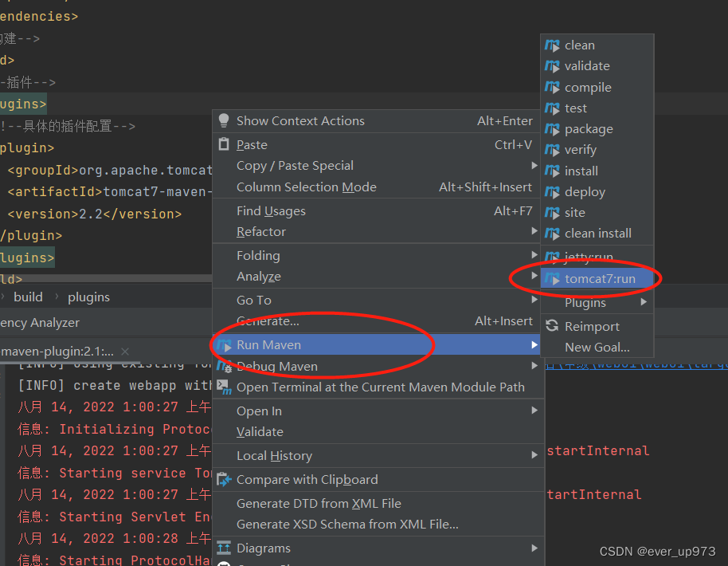Click the Reimport refresh icon
The height and width of the screenshot is (566, 728).
click(552, 326)
